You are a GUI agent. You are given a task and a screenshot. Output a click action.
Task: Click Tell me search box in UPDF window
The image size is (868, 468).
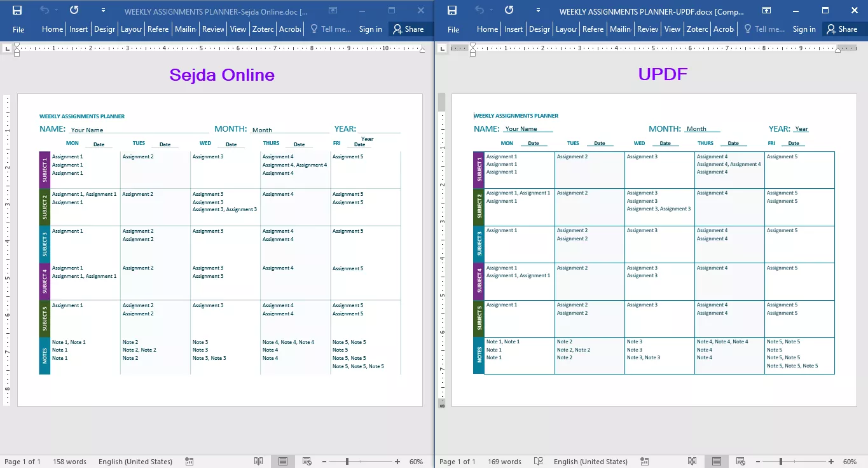point(764,29)
